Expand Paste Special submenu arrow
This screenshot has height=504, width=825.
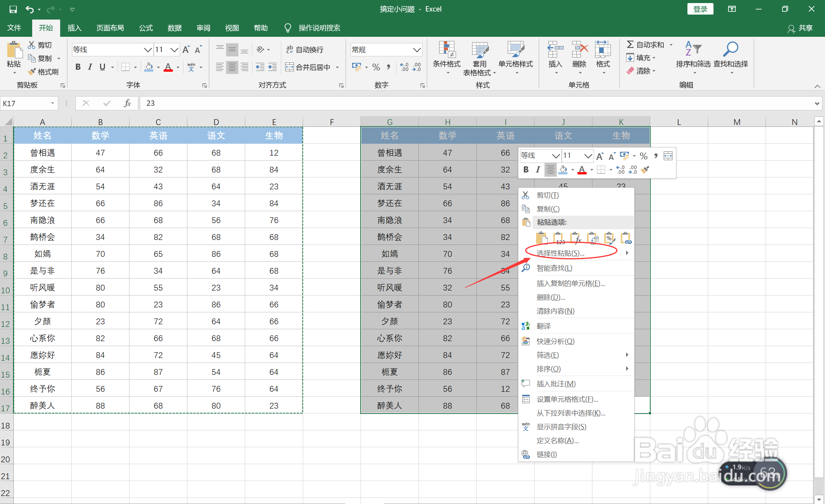pyautogui.click(x=627, y=253)
